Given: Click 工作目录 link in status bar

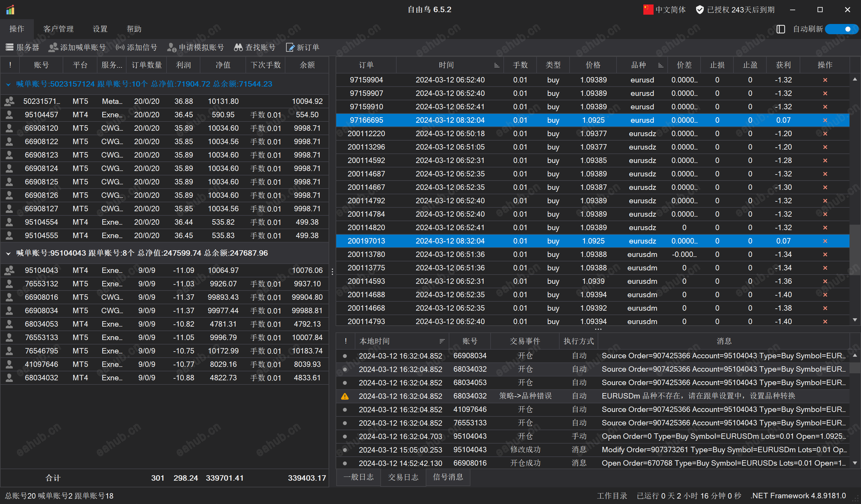Looking at the screenshot, I should click(x=612, y=495).
